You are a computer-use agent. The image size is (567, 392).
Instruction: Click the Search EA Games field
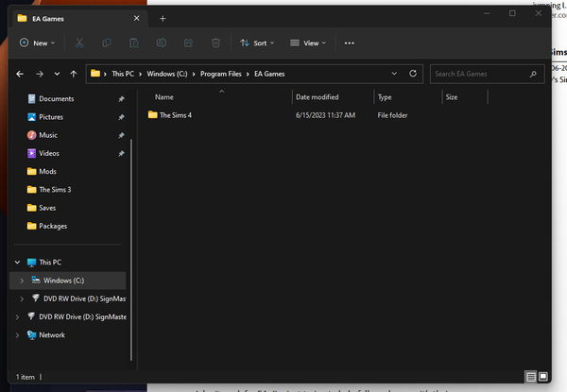coord(487,74)
